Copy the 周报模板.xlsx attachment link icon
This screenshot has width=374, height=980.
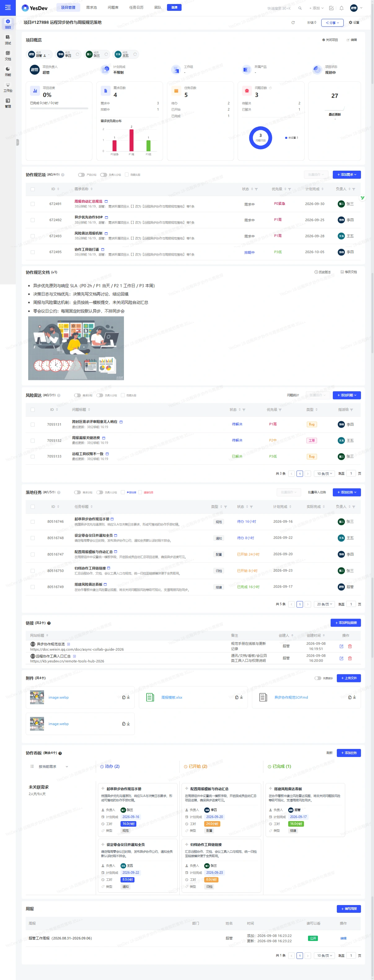pyautogui.click(x=237, y=697)
